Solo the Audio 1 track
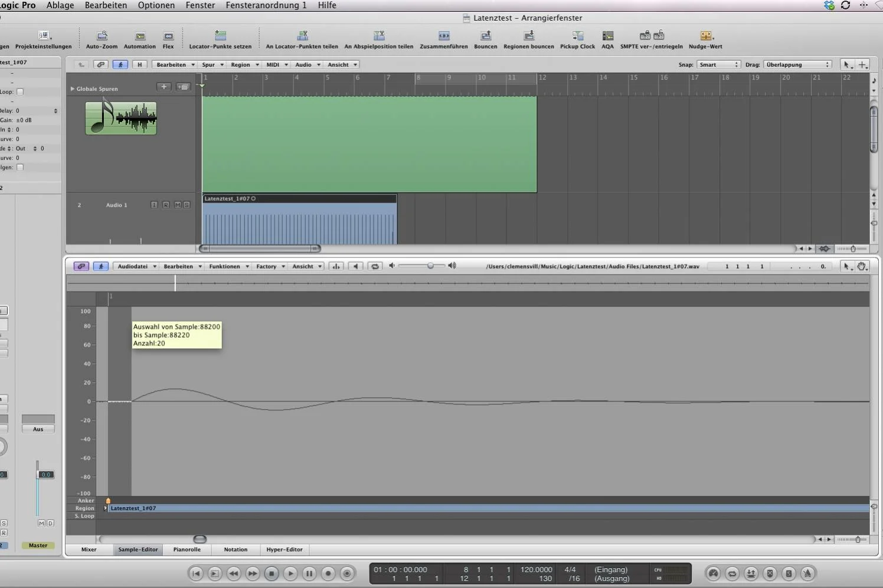The image size is (883, 588). click(x=187, y=205)
